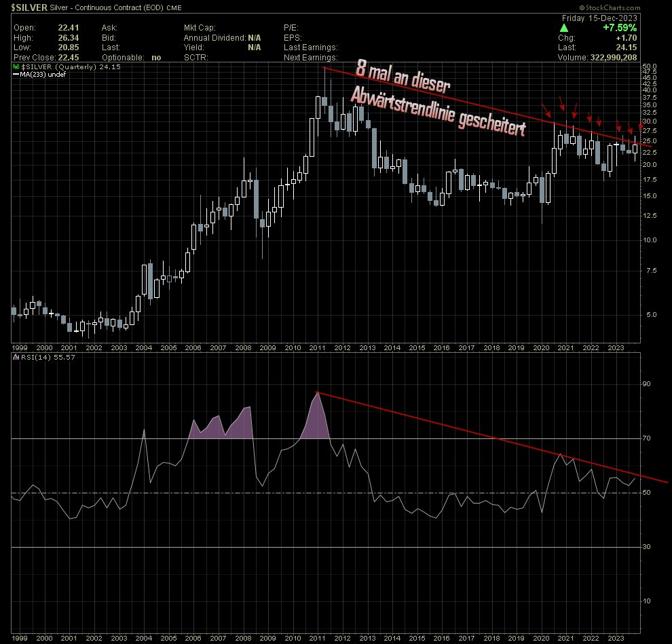Click 2011 on the price chart's year axis

(317, 348)
